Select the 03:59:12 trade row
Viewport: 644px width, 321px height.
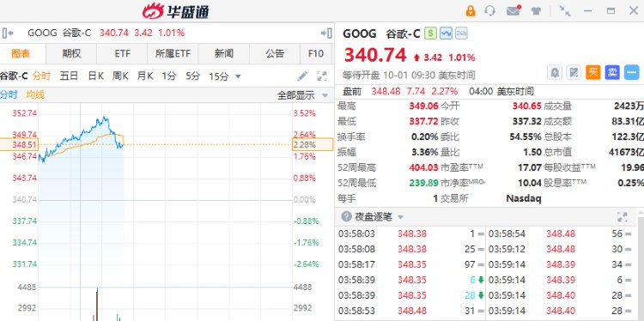click(561, 249)
